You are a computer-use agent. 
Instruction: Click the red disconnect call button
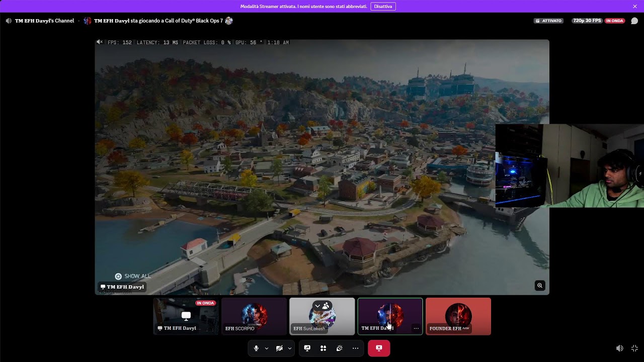(x=379, y=348)
